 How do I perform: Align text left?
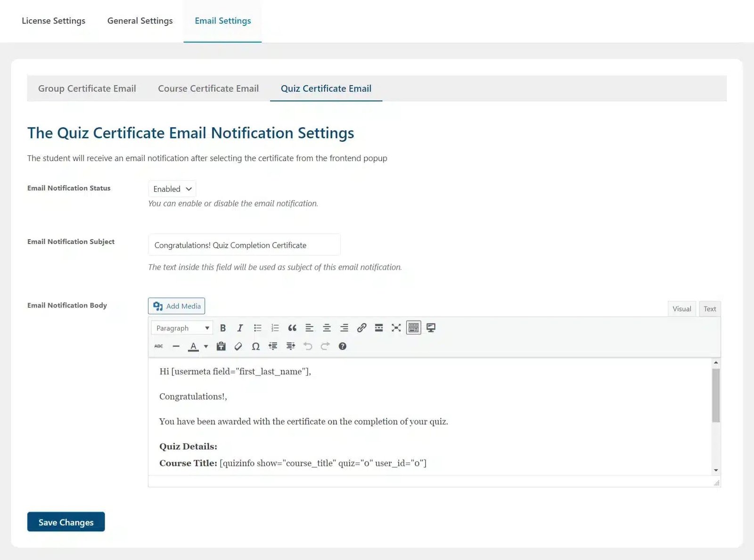pos(310,328)
